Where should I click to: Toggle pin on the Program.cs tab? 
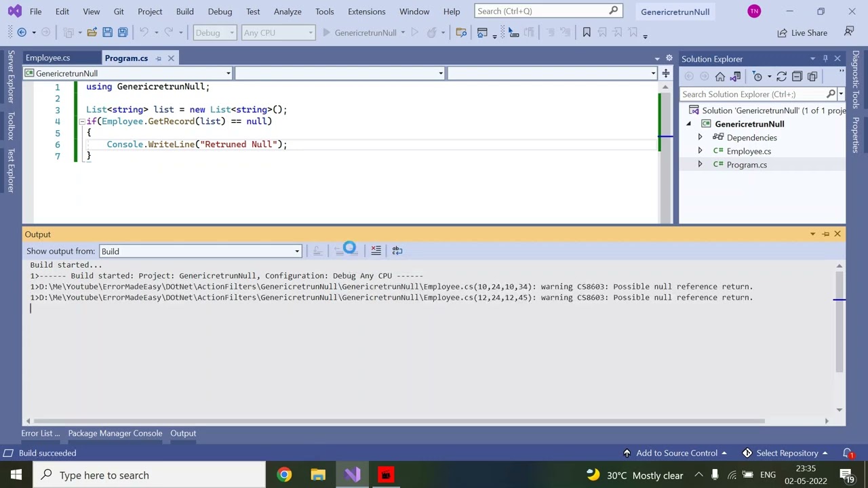click(158, 58)
